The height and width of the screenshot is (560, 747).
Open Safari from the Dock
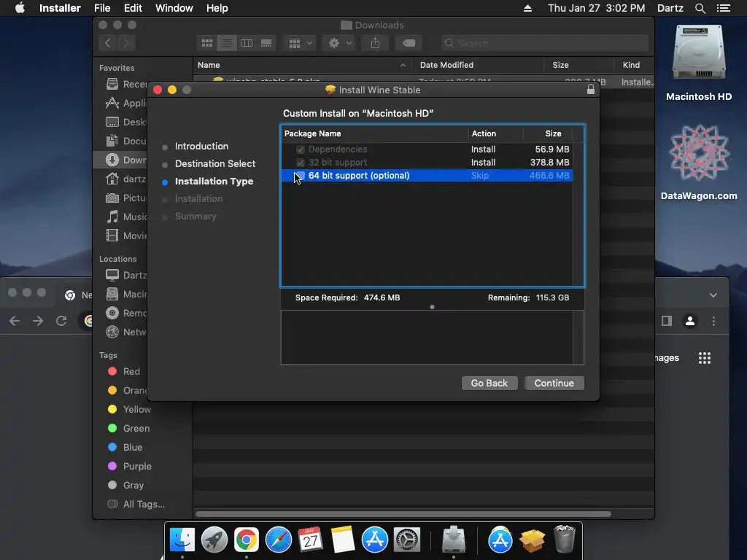coord(279,540)
